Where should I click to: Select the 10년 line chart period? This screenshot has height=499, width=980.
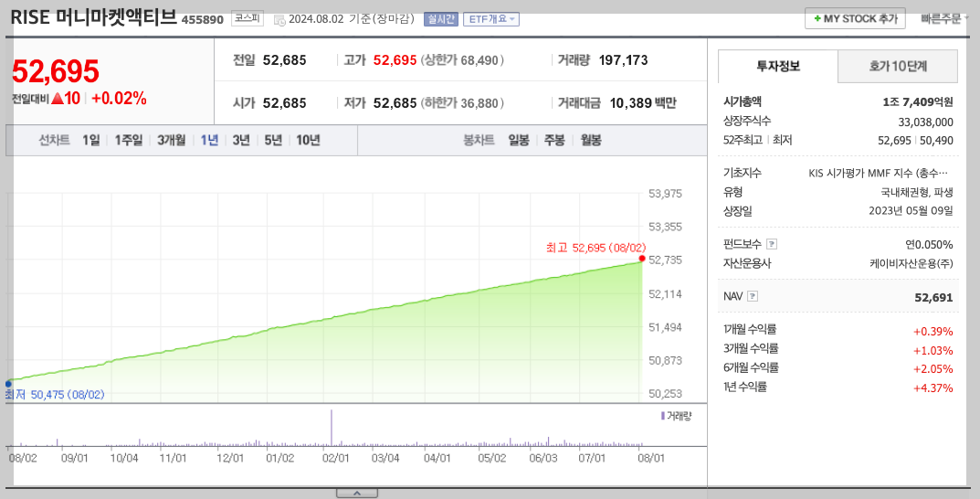click(x=308, y=140)
